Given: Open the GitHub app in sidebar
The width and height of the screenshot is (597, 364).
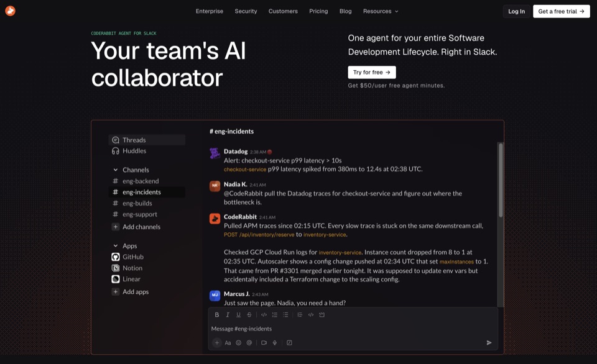Looking at the screenshot, I should 127,257.
